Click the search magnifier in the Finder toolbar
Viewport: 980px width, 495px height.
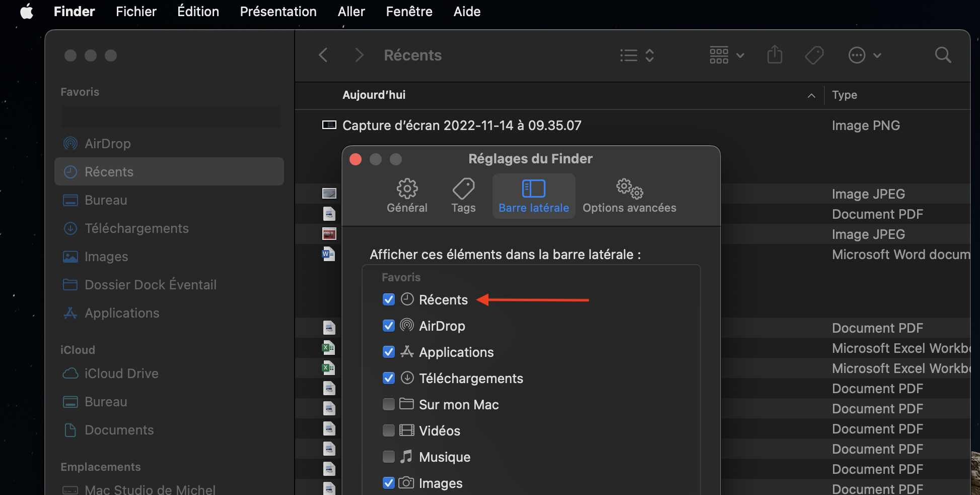[943, 55]
